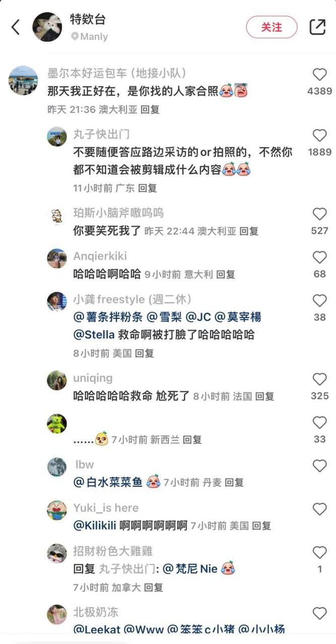
Task: Like the comment by uniqing
Action: (x=320, y=379)
